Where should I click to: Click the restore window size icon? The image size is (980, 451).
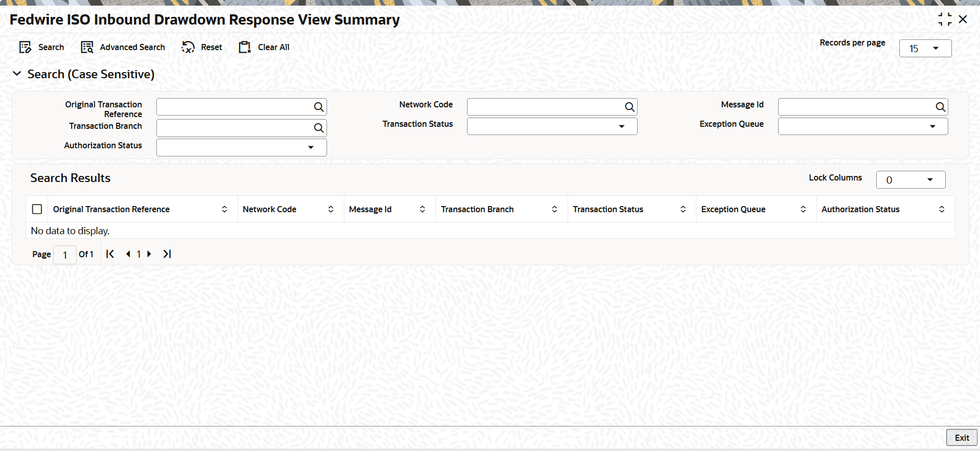click(x=945, y=19)
